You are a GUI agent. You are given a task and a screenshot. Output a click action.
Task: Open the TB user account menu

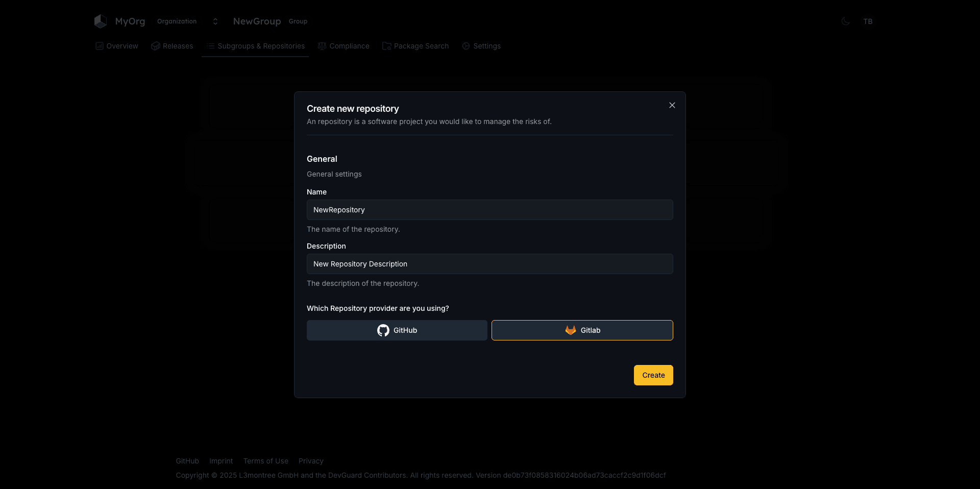click(x=868, y=21)
